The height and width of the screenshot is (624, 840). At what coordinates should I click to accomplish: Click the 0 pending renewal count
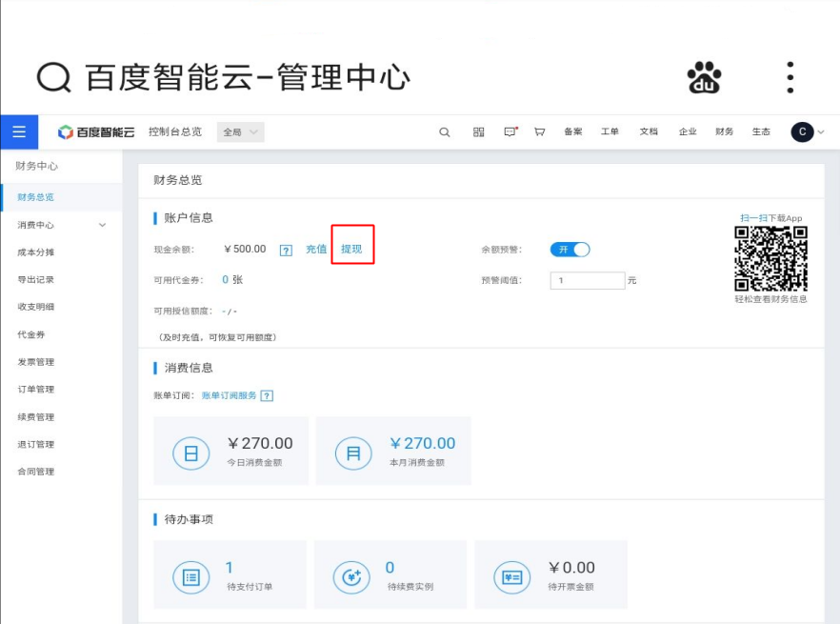390,568
